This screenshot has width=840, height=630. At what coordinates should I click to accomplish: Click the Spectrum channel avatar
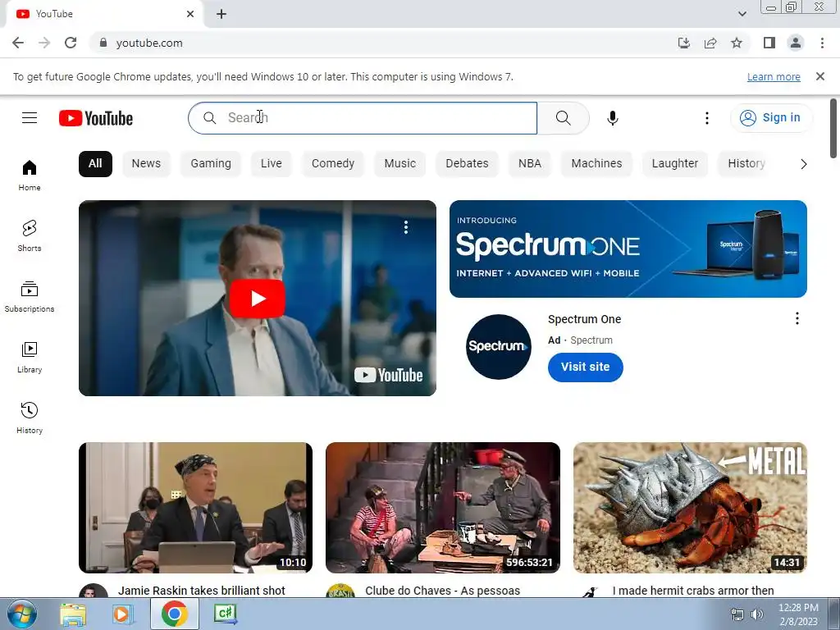pos(498,347)
